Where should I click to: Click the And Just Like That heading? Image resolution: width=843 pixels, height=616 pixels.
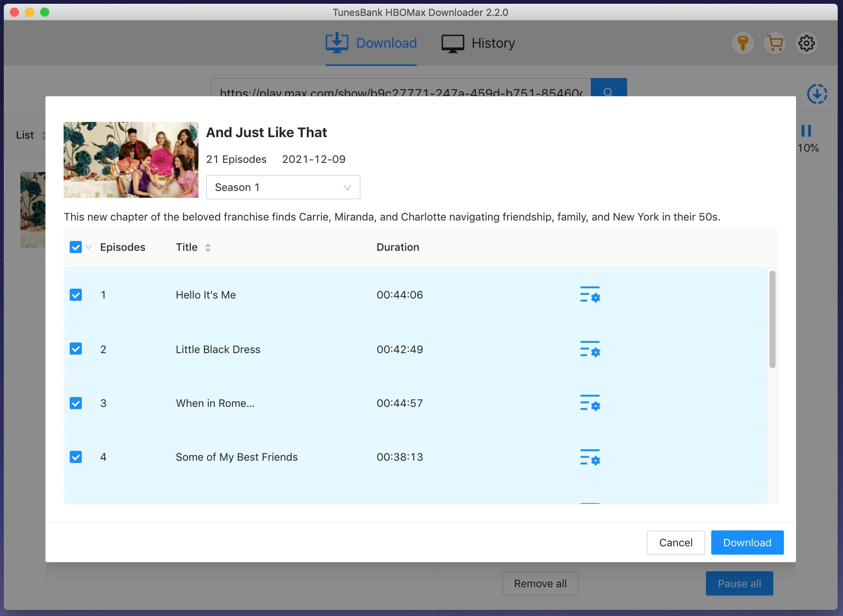[x=267, y=132]
